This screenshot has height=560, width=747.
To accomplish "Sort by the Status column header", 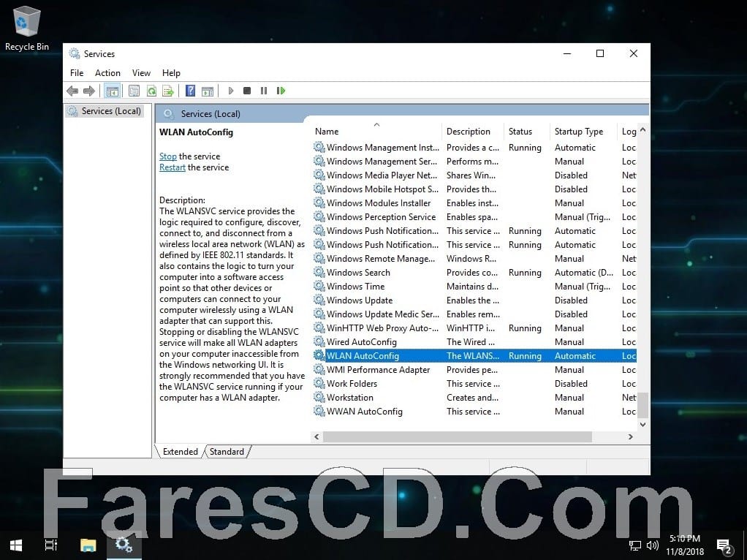I will click(x=527, y=131).
